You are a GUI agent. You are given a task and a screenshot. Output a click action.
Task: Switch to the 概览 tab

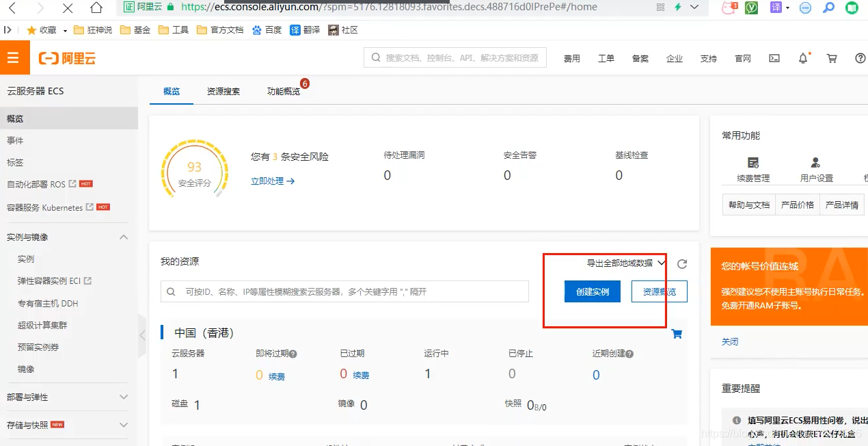point(172,91)
